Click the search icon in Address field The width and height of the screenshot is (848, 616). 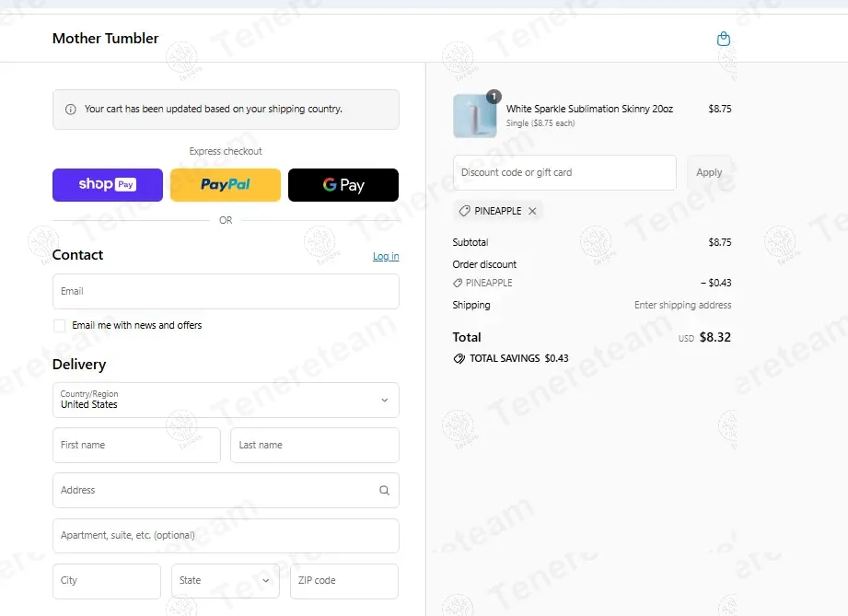tap(384, 491)
